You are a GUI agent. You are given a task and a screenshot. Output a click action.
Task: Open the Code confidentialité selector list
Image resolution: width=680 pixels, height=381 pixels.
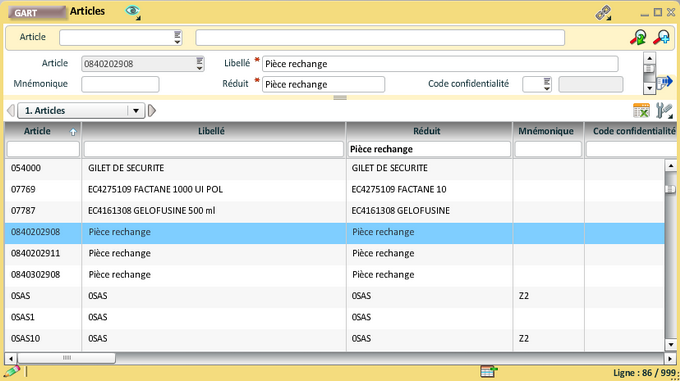pos(547,84)
